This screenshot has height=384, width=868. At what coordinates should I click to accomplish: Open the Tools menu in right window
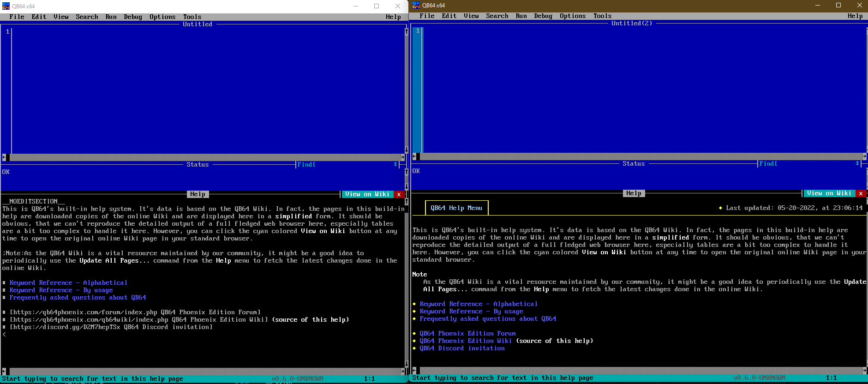[x=603, y=16]
